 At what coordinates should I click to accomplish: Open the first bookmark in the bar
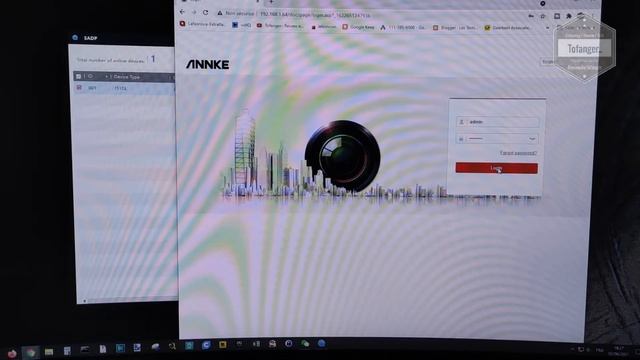point(202,24)
